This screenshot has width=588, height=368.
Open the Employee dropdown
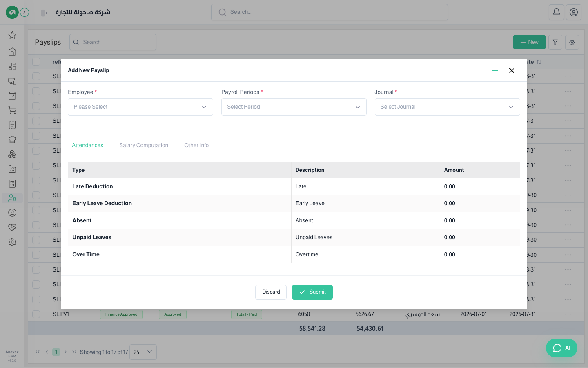pyautogui.click(x=140, y=107)
